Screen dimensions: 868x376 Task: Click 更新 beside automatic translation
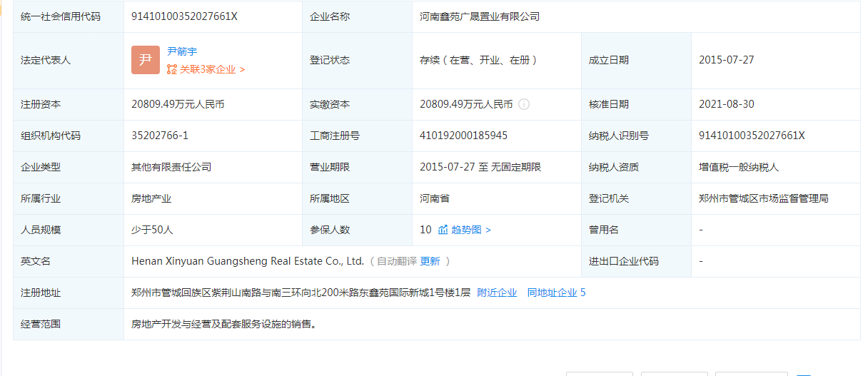click(x=430, y=261)
